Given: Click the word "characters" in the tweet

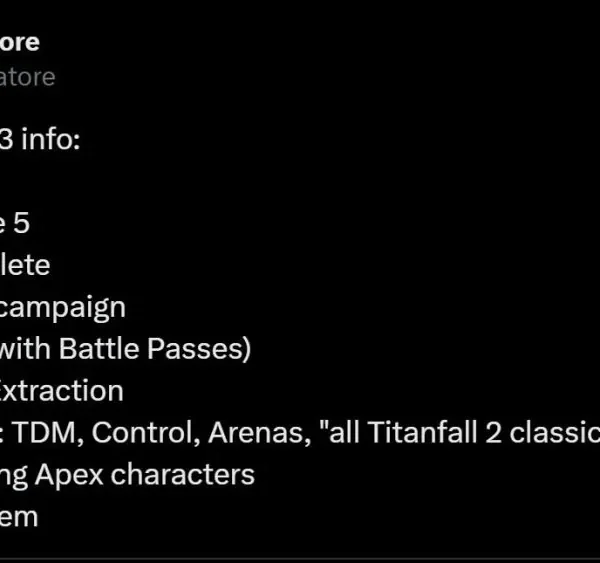Looking at the screenshot, I should pos(183,475).
